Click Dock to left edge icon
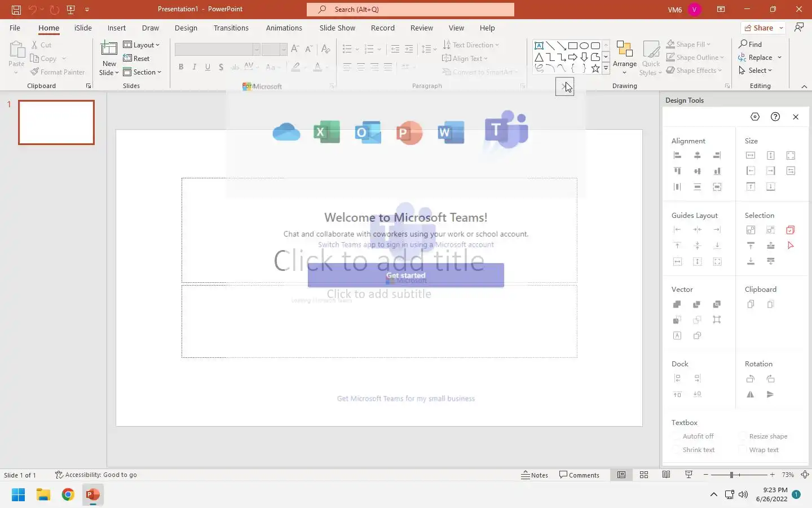This screenshot has width=812, height=508. (677, 379)
